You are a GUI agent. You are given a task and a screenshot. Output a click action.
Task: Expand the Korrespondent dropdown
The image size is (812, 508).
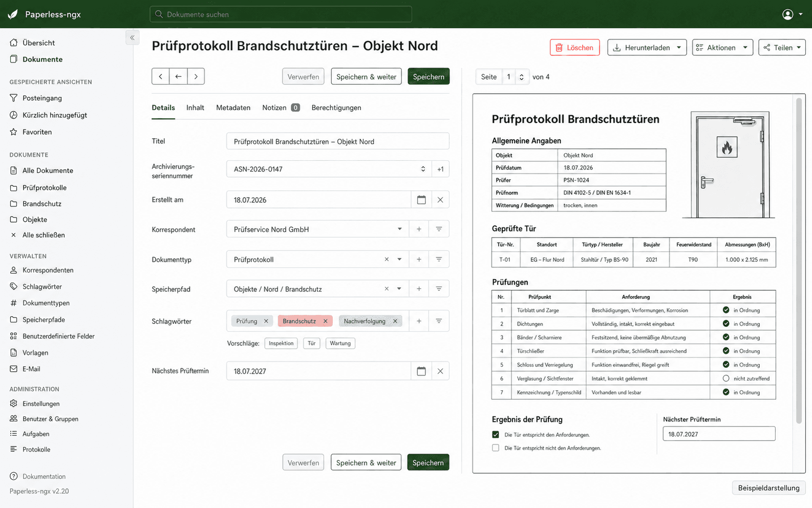[x=400, y=229]
